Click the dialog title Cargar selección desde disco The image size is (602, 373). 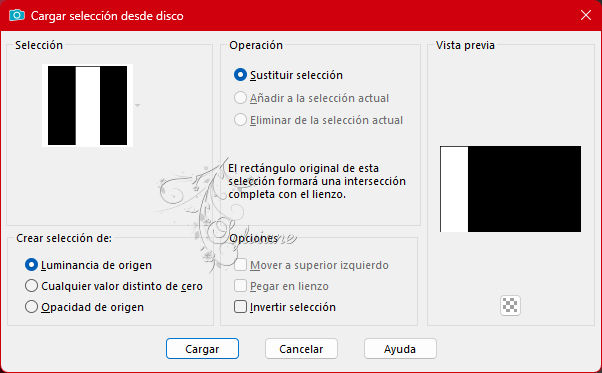pyautogui.click(x=107, y=16)
